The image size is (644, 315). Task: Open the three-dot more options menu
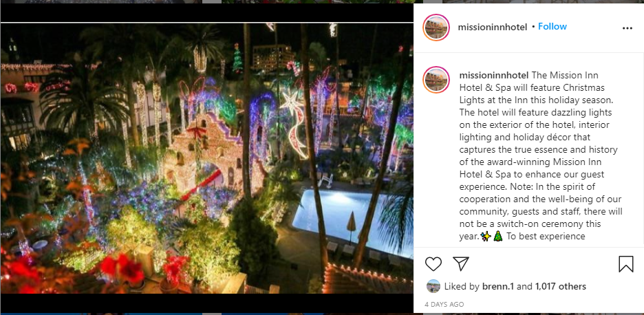pos(627,28)
